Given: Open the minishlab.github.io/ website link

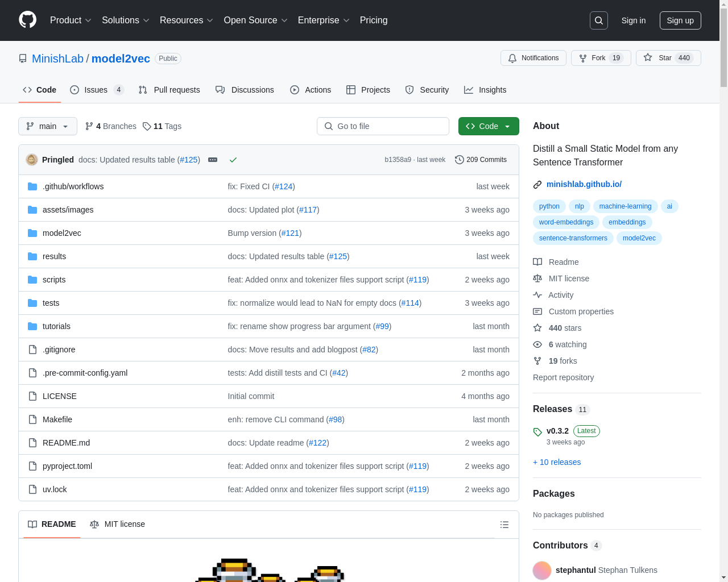Looking at the screenshot, I should pos(584,184).
